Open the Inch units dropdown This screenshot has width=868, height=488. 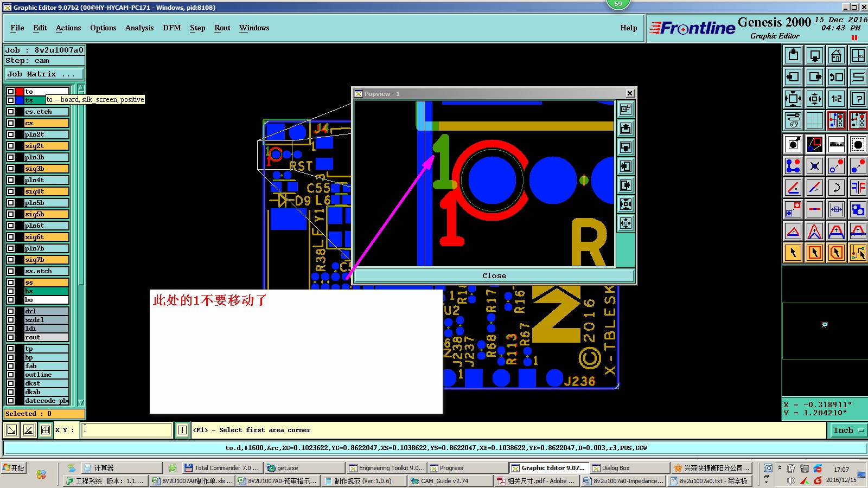point(848,430)
